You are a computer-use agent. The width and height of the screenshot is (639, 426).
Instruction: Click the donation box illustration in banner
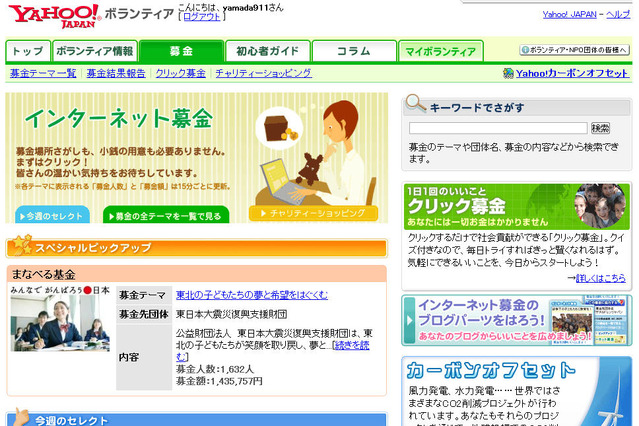(281, 127)
